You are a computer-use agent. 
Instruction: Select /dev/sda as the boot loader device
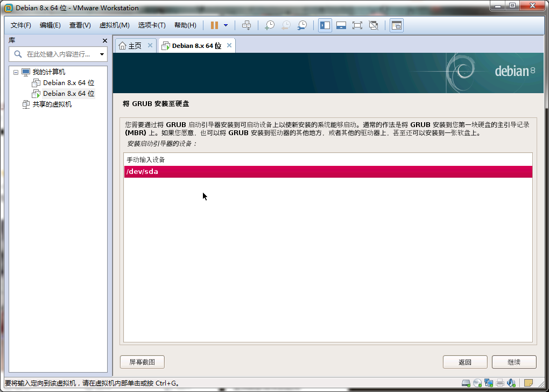(328, 172)
